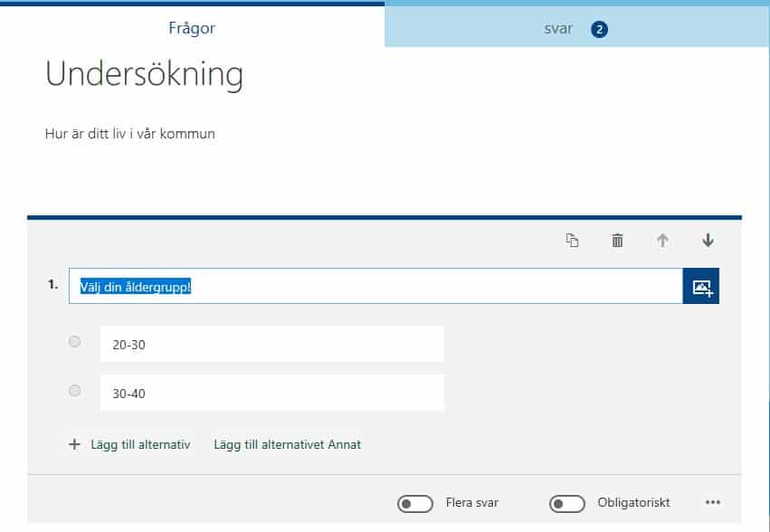This screenshot has width=770, height=532.
Task: Click the plus icon beside Lägg till alternativ
Action: click(x=74, y=444)
